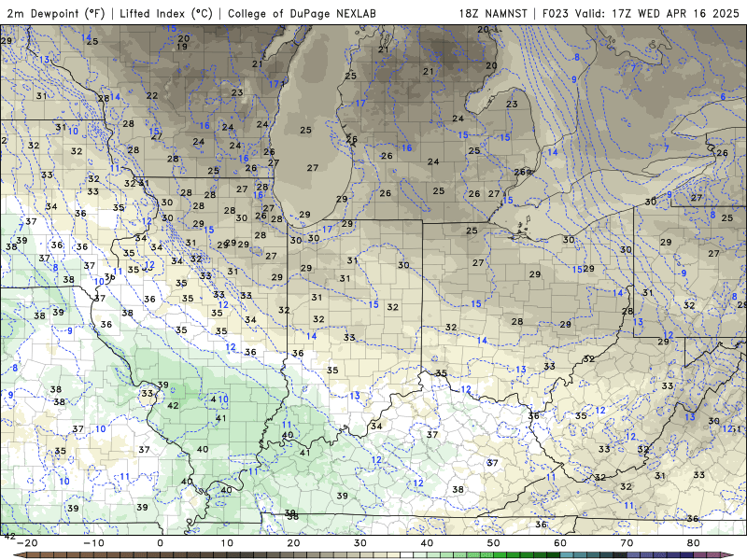
Task: Click the 70 label on the color scale
Action: point(627,543)
